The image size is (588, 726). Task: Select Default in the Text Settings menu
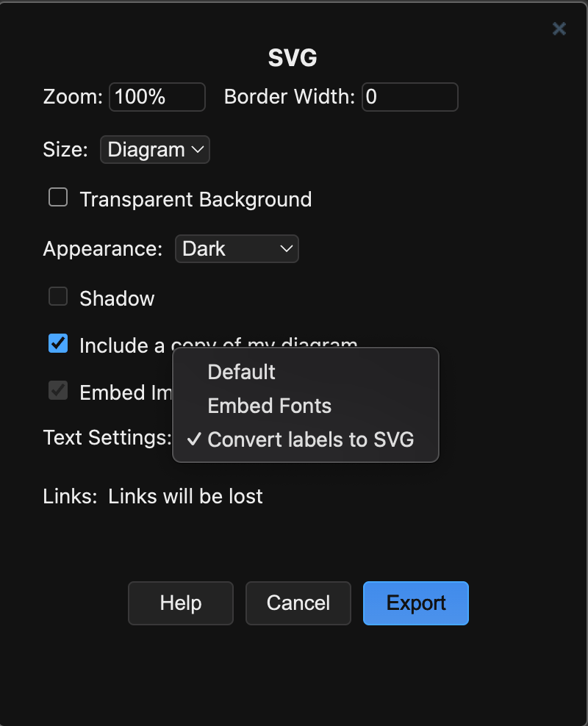pyautogui.click(x=241, y=372)
